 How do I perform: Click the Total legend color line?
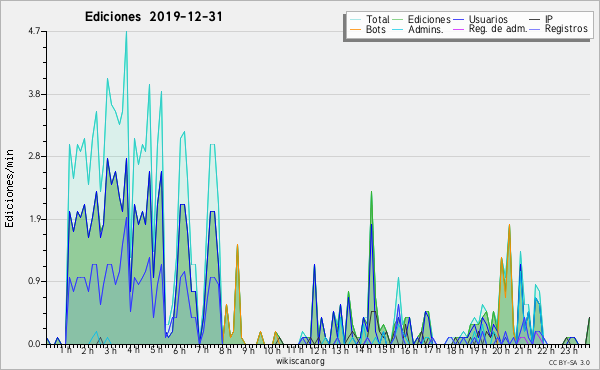pyautogui.click(x=355, y=20)
